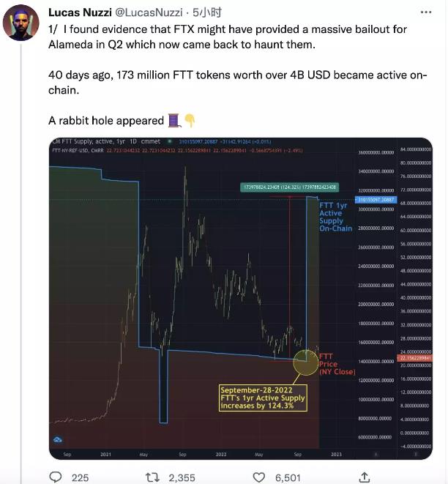The height and width of the screenshot is (484, 448).
Task: Click Lucas Nuzzi's profile avatar
Action: point(21,23)
